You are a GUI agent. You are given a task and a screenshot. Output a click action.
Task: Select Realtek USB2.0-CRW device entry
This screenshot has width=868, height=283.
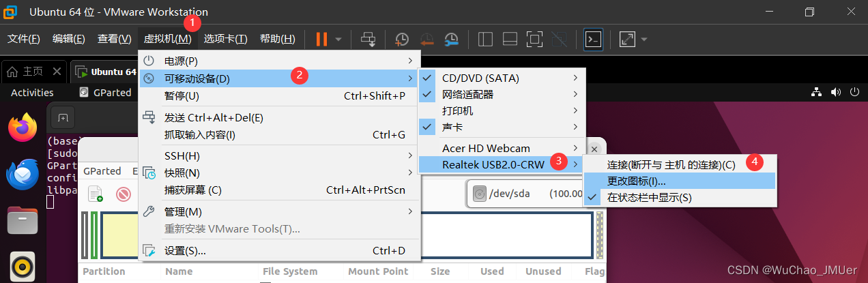(x=502, y=164)
